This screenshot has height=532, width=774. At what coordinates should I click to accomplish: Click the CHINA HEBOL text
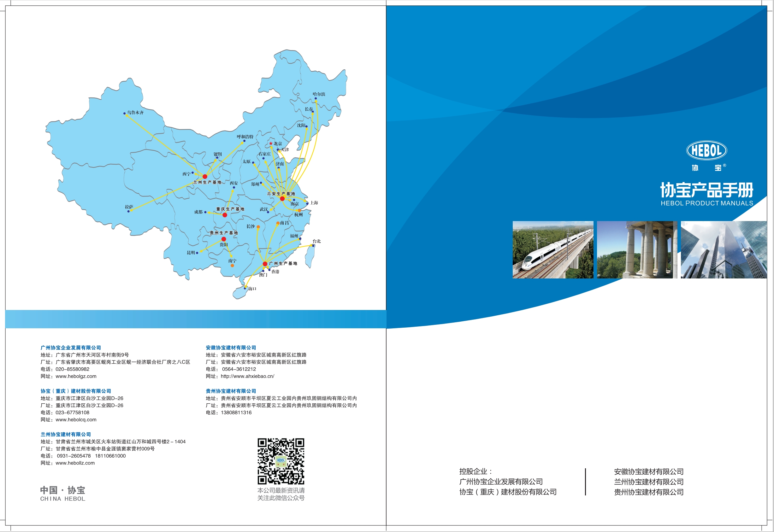[63, 499]
